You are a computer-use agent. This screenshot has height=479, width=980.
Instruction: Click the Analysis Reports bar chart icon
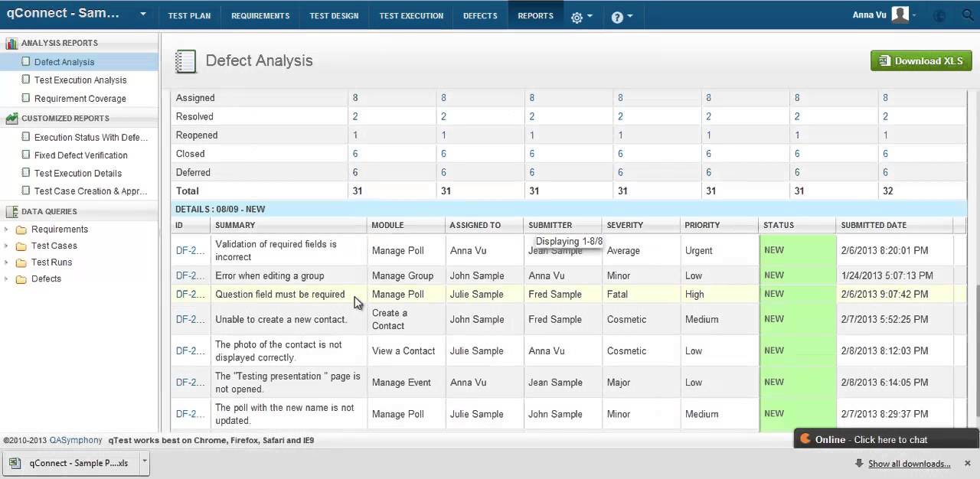point(11,44)
